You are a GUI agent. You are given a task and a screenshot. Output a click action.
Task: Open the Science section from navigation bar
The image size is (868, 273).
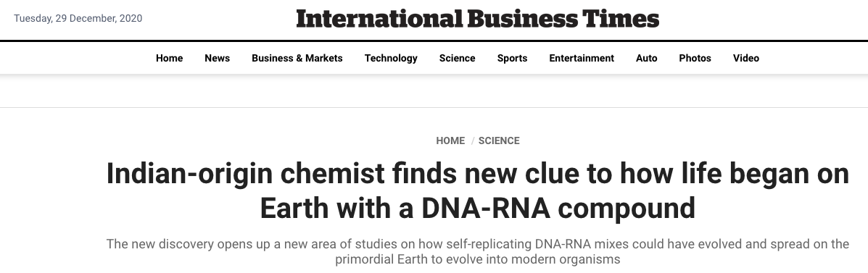[x=458, y=58]
